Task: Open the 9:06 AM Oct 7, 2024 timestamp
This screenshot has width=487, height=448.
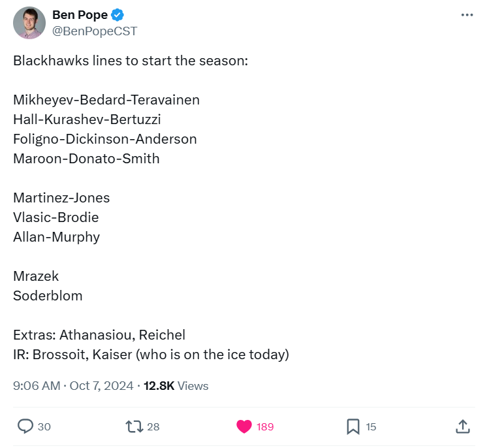Action: 73,386
